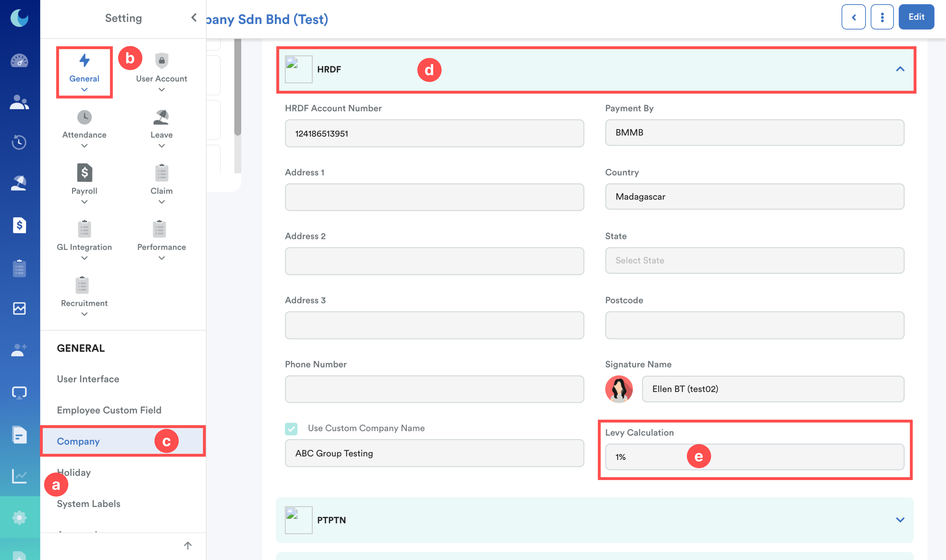The width and height of the screenshot is (946, 560).
Task: Collapse the HRDF section chevron
Action: click(900, 69)
